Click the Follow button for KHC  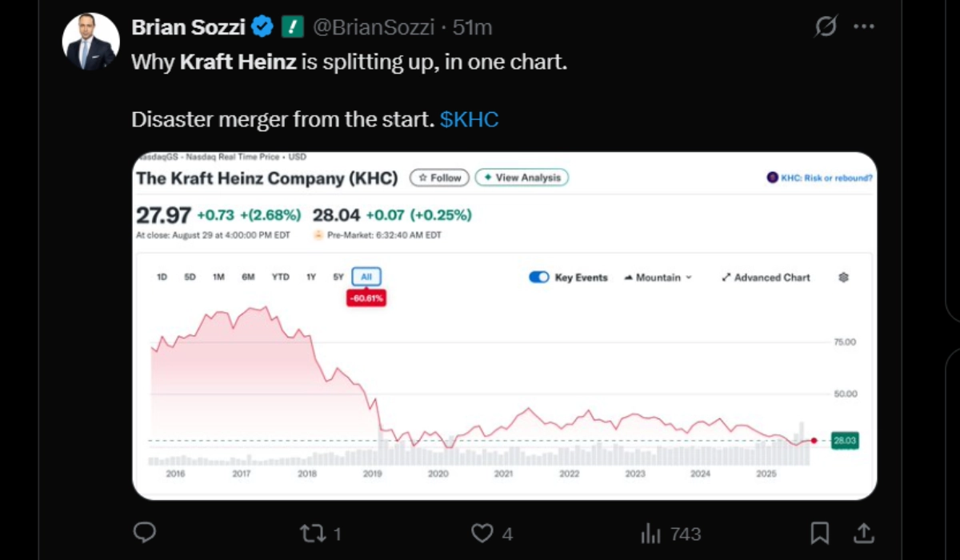click(438, 178)
